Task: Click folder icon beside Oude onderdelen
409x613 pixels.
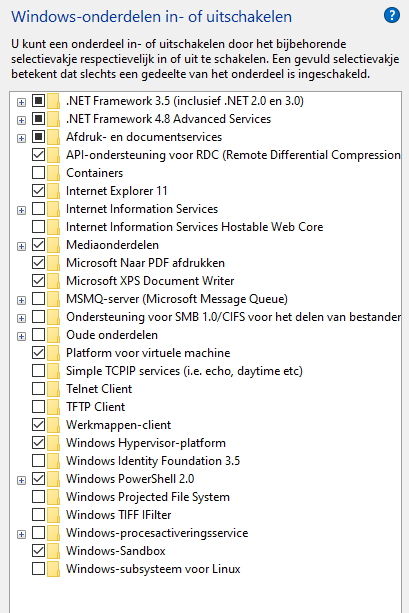Action: 54,335
